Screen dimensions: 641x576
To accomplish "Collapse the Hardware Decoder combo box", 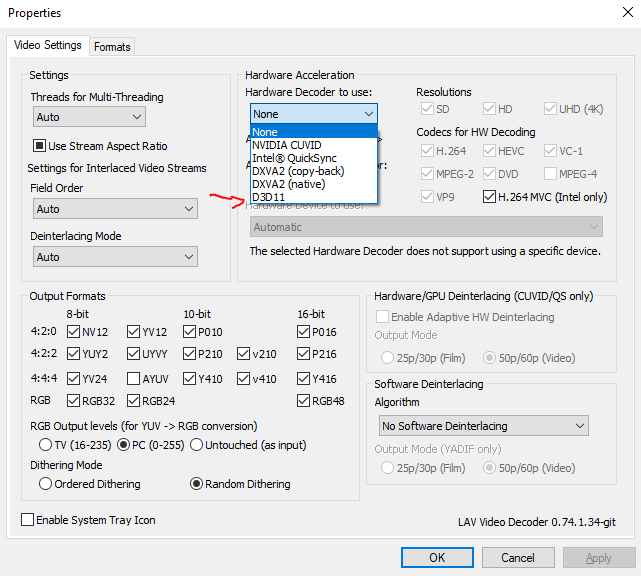I will coord(314,114).
